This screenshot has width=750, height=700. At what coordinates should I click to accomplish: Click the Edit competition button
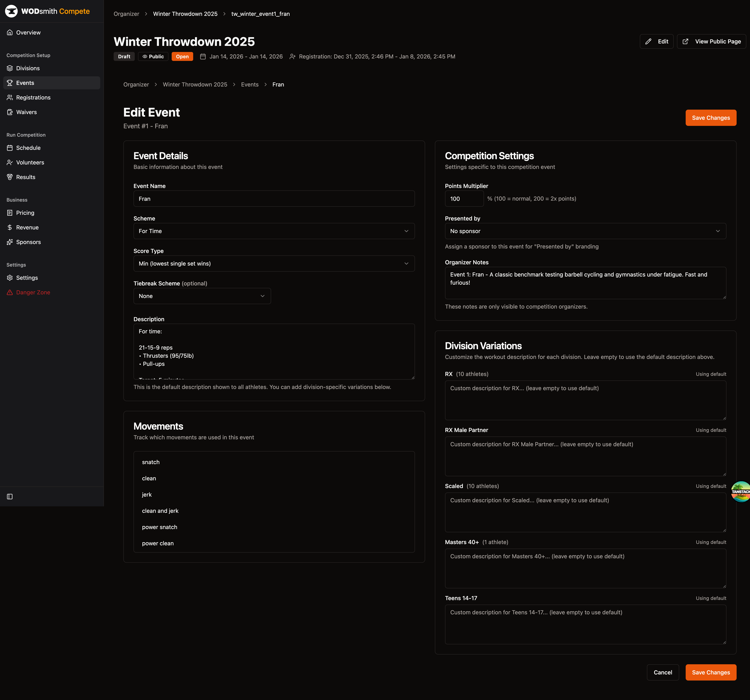point(656,41)
